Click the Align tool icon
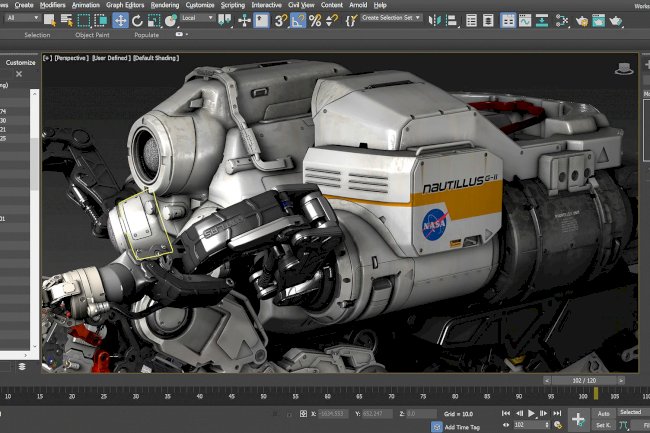Image resolution: width=650 pixels, height=433 pixels. pos(451,20)
